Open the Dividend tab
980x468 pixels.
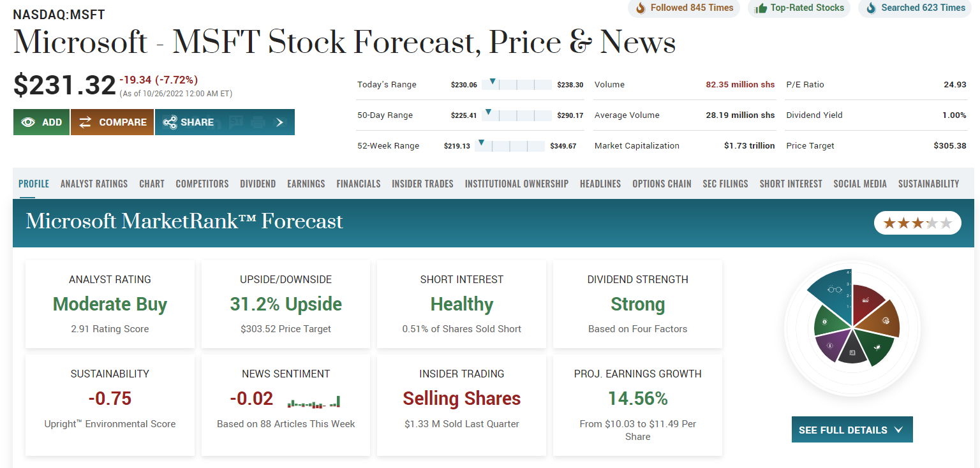258,184
